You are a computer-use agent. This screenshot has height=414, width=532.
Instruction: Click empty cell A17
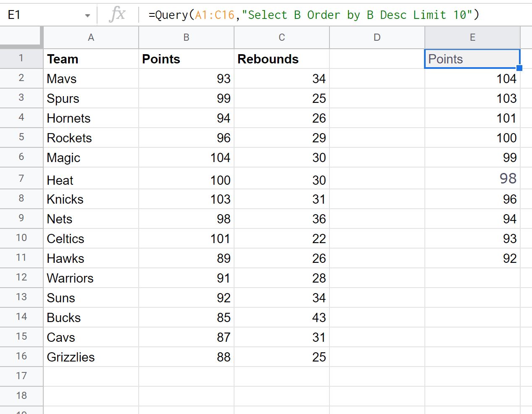[91, 377]
